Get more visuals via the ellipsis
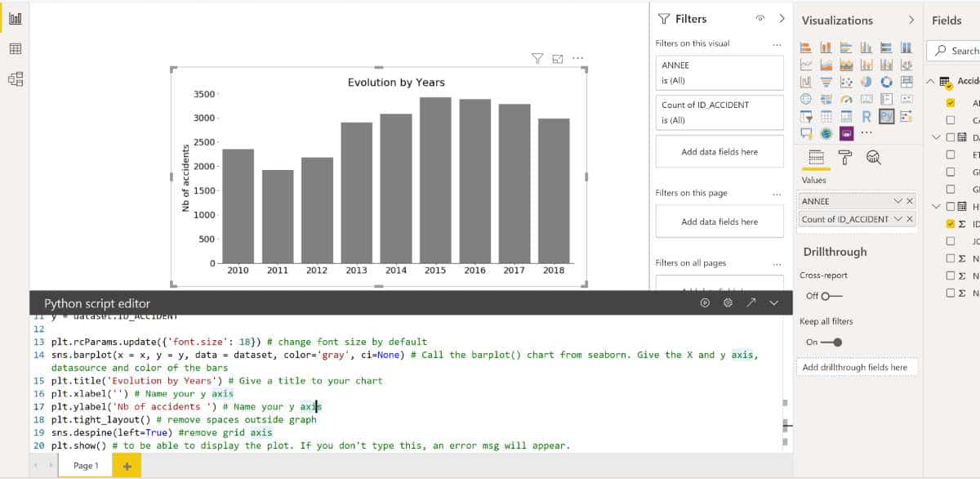The image size is (980, 479). (866, 132)
